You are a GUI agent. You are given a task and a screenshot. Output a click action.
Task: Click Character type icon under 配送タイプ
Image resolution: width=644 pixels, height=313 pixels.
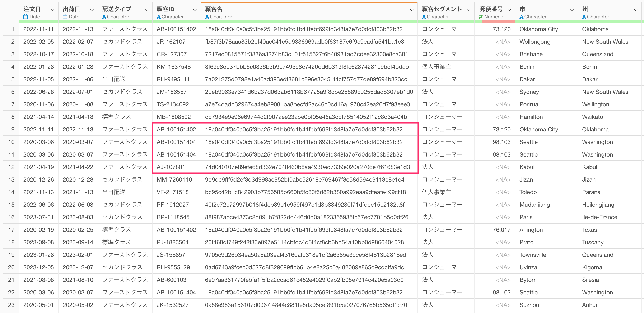click(104, 17)
